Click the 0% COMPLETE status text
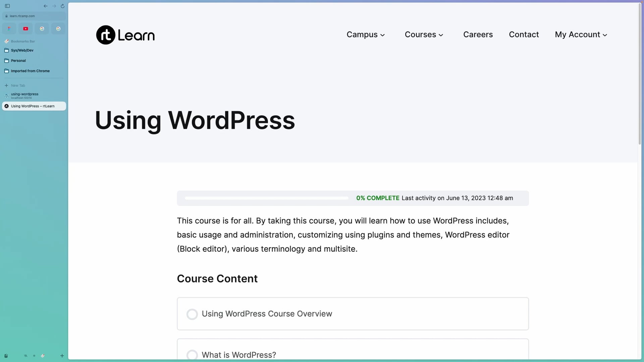 [378, 198]
